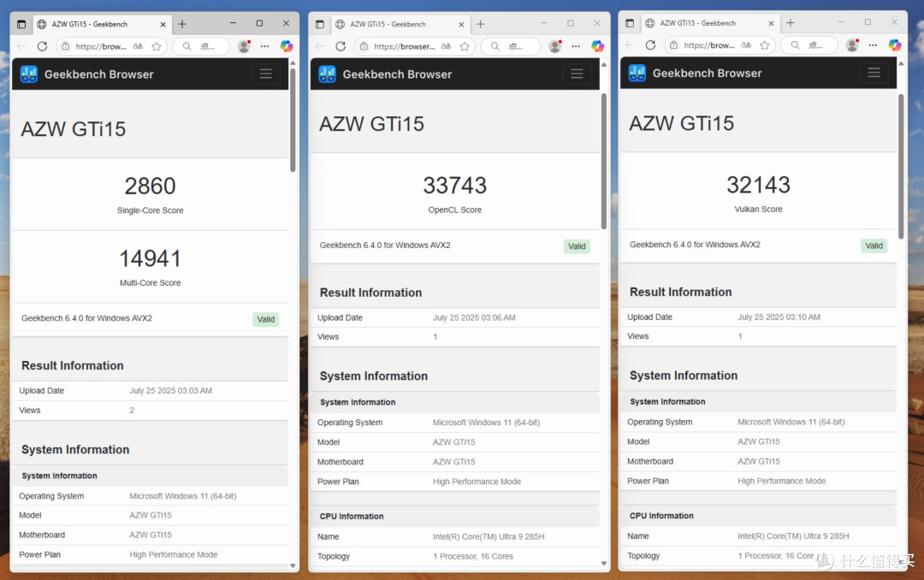This screenshot has width=924, height=580.
Task: Open Copilot in the left CPU score window
Action: pyautogui.click(x=287, y=46)
